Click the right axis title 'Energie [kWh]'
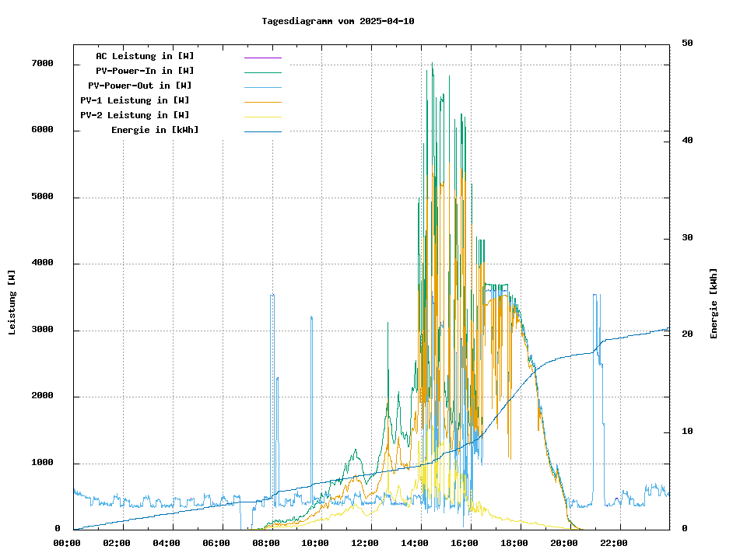 (x=714, y=303)
